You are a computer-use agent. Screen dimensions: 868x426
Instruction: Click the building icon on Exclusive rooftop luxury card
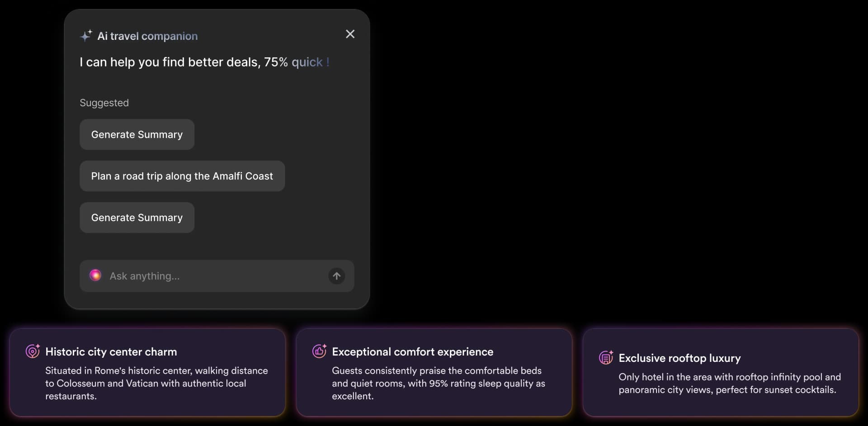[606, 357]
